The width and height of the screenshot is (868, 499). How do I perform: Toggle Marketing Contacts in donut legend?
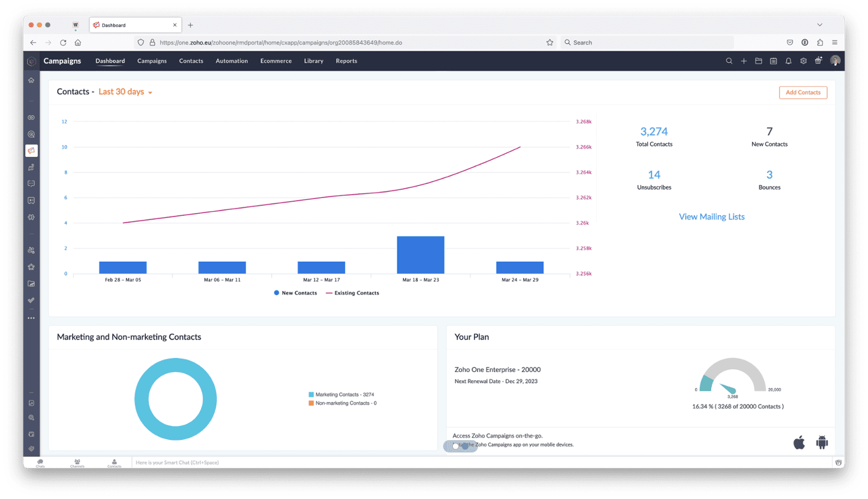[x=341, y=394]
